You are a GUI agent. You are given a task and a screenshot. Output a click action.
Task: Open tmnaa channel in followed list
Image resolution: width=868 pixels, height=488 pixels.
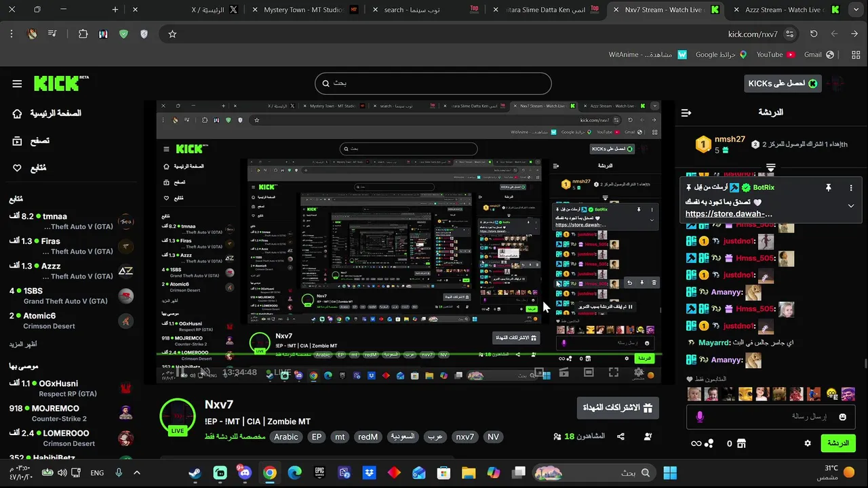(71, 221)
